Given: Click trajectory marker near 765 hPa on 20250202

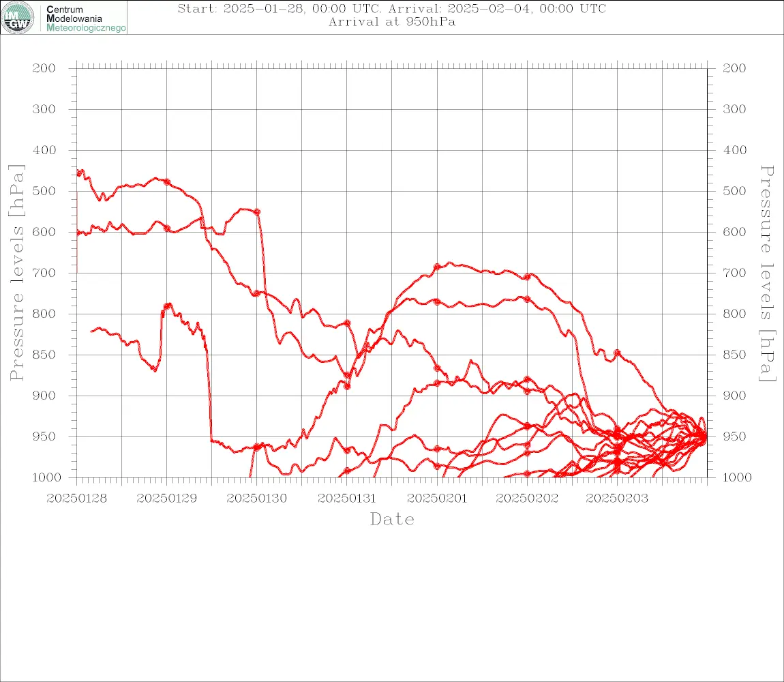Looking at the screenshot, I should 527,299.
